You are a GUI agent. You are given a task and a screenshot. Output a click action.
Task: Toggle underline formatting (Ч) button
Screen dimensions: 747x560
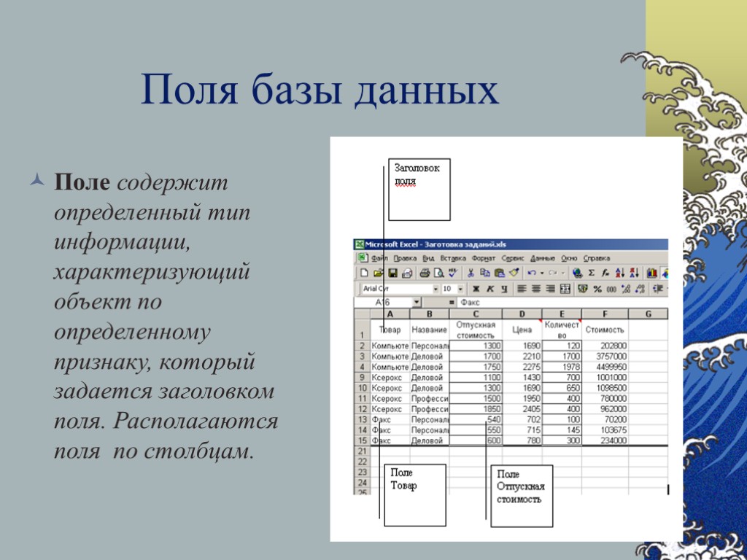pyautogui.click(x=504, y=289)
